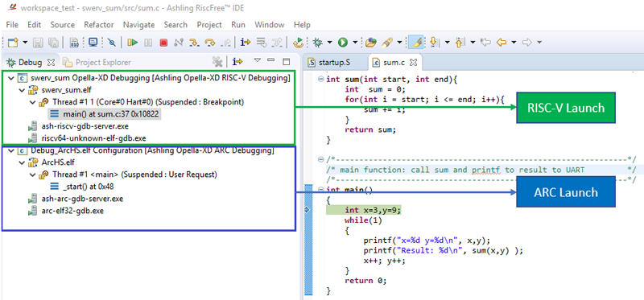The width and height of the screenshot is (644, 300).
Task: Click the green Run launch icon
Action: tap(343, 43)
